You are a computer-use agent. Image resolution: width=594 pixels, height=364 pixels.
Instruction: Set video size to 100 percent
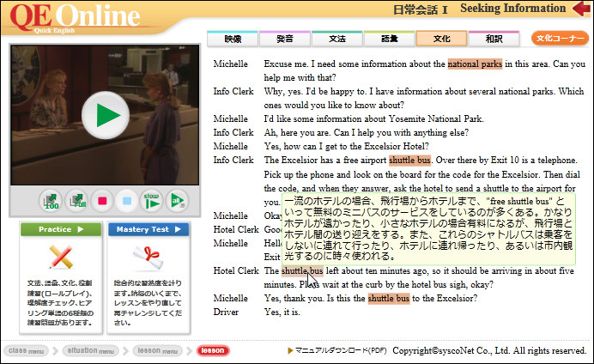(51, 201)
